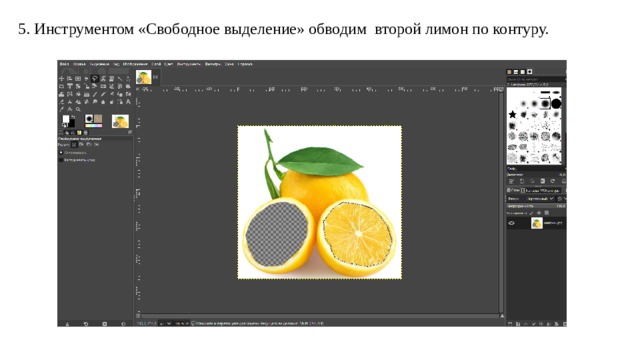
Task: Reset colors to black and white
Action: coord(64,125)
